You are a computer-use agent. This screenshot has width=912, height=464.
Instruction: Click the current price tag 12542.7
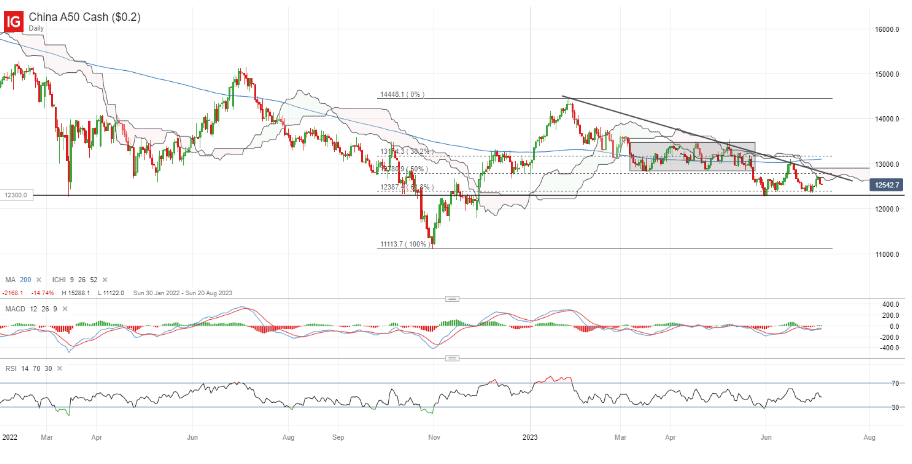pos(886,185)
